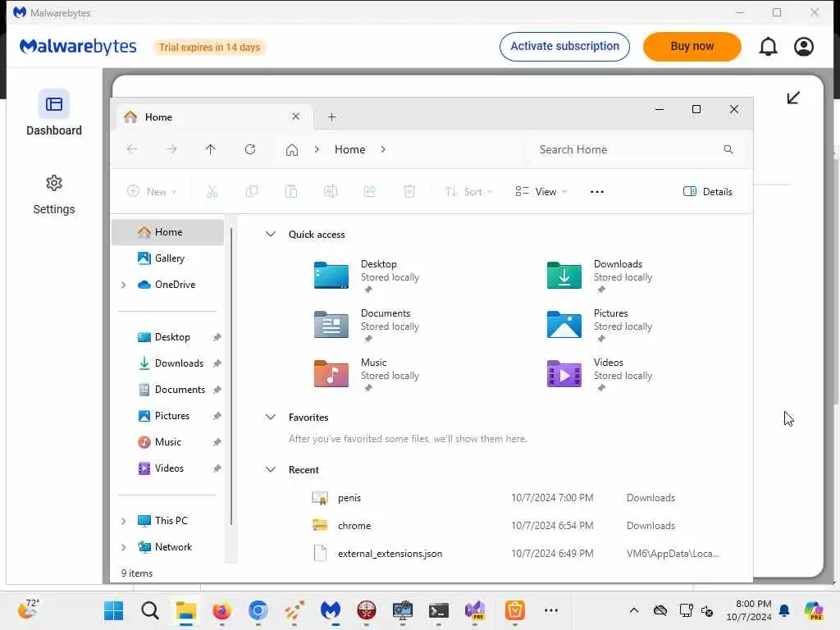Click the Delete trash icon
The width and height of the screenshot is (840, 630).
(409, 192)
